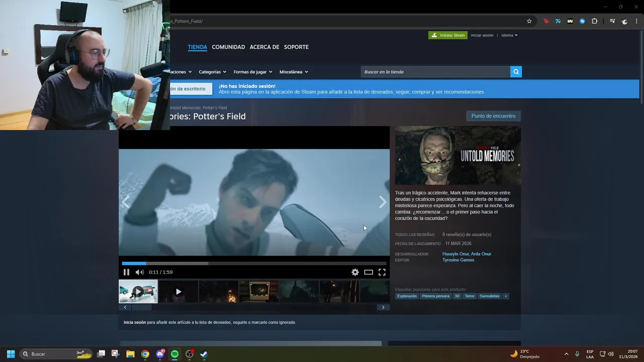
Task: Open Snipping Tool from the taskbar
Action: pos(115,354)
